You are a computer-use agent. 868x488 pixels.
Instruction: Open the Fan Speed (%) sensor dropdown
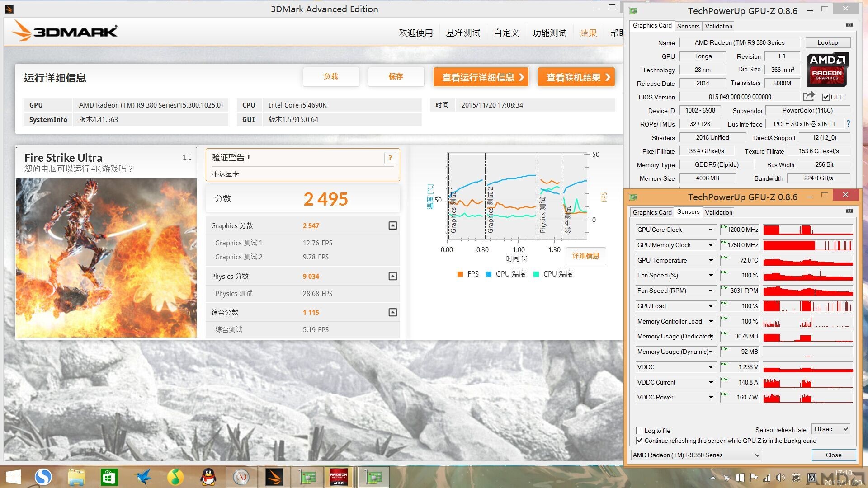(711, 276)
